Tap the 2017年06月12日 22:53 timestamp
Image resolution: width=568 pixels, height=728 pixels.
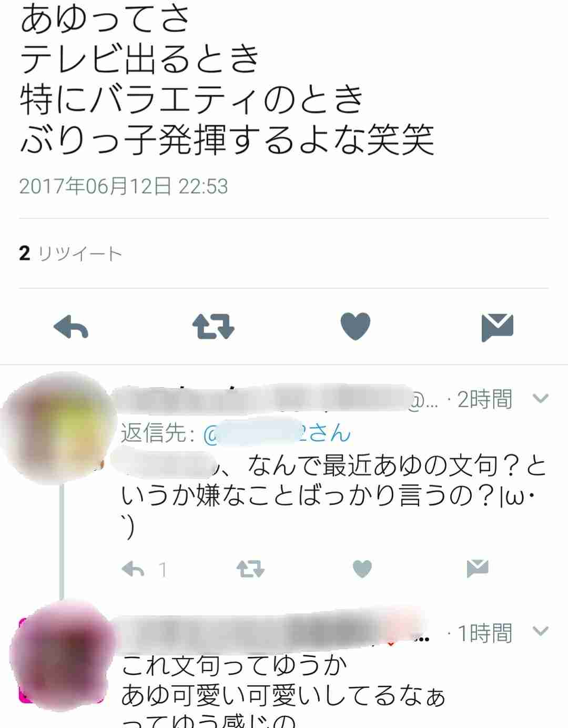[x=124, y=186]
